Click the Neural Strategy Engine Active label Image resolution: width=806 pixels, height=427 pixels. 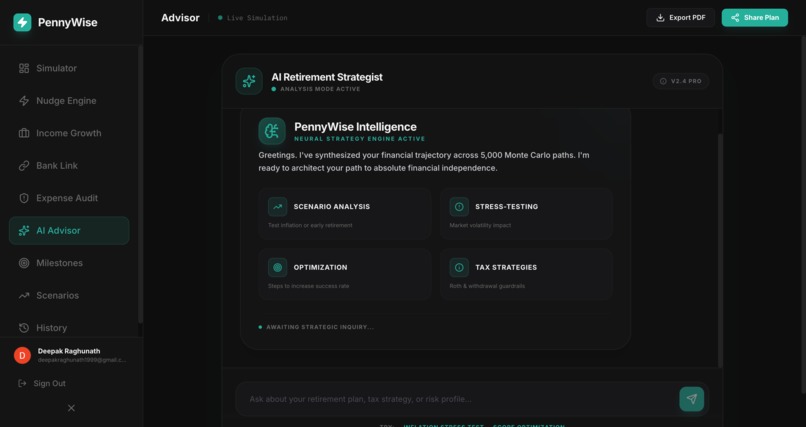[360, 139]
